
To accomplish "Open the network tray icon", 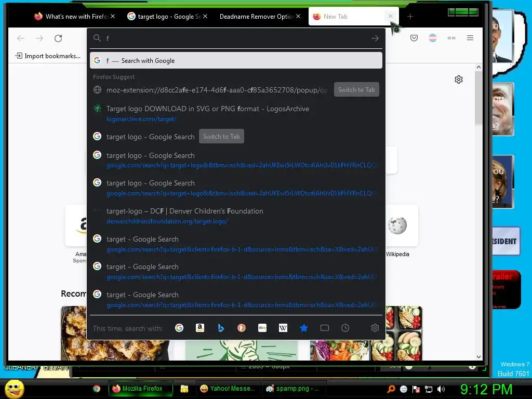I will coord(429,389).
